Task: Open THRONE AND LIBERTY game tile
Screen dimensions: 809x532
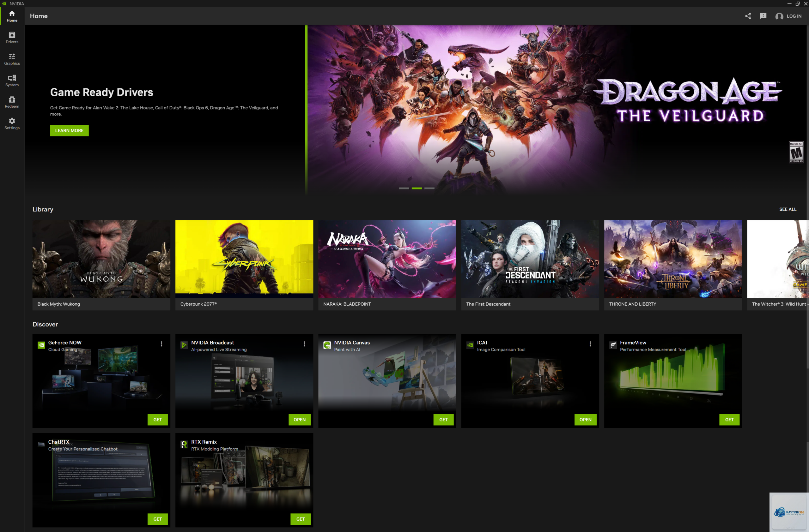Action: (673, 265)
